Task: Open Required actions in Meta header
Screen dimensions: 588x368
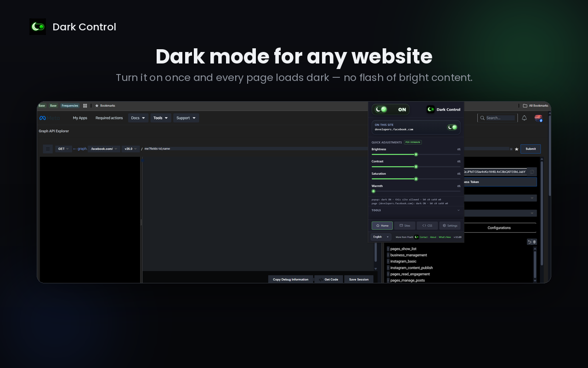Action: coord(109,118)
